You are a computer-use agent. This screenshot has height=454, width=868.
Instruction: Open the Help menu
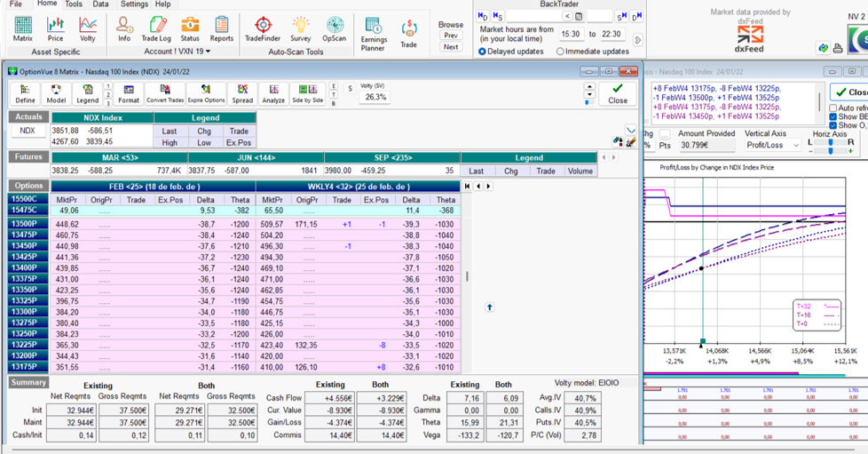(x=162, y=4)
